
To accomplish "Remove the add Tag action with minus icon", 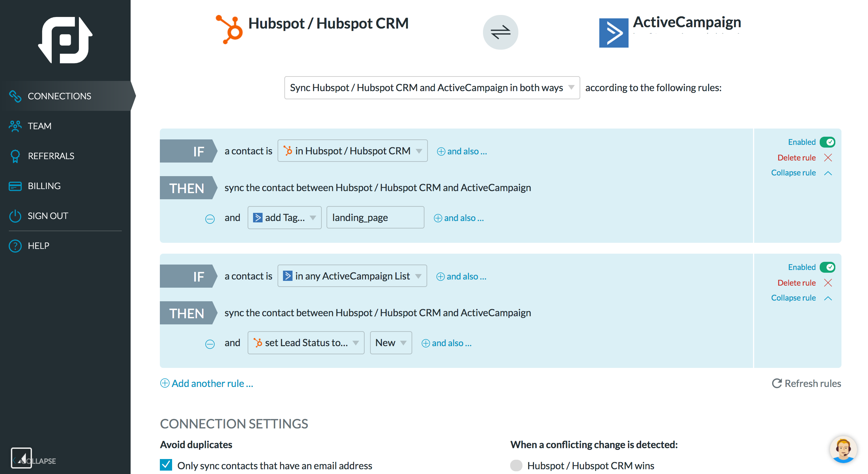I will tap(210, 219).
